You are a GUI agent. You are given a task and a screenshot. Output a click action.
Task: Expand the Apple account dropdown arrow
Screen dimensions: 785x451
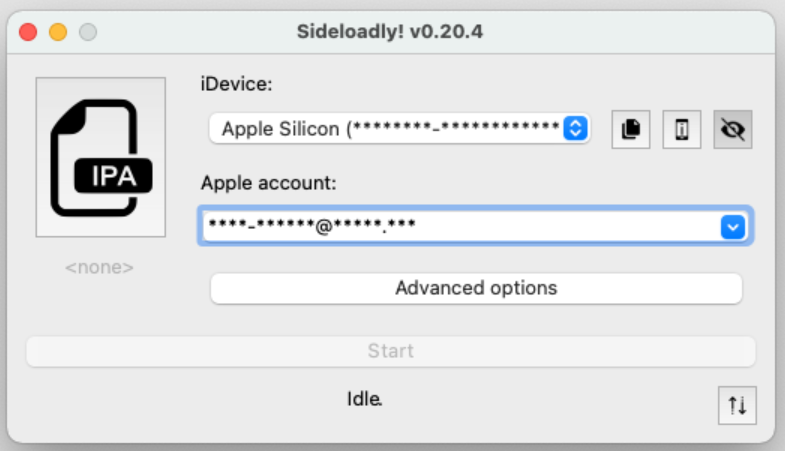tap(733, 227)
